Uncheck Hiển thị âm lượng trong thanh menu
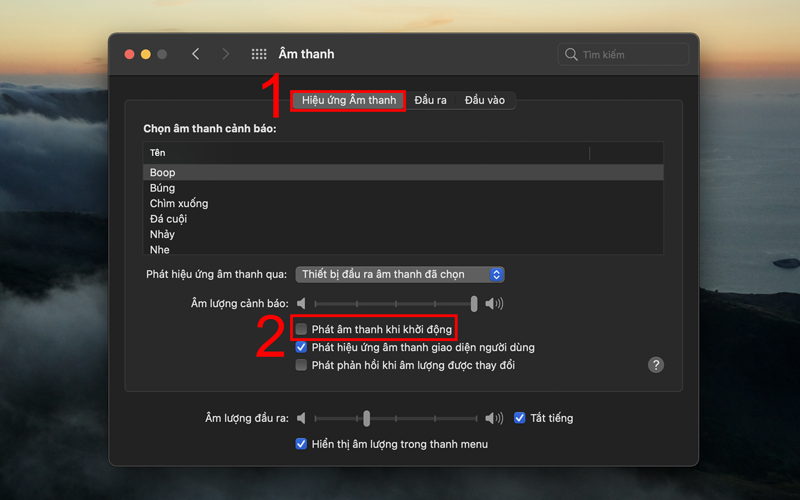This screenshot has width=800, height=500. [x=301, y=444]
